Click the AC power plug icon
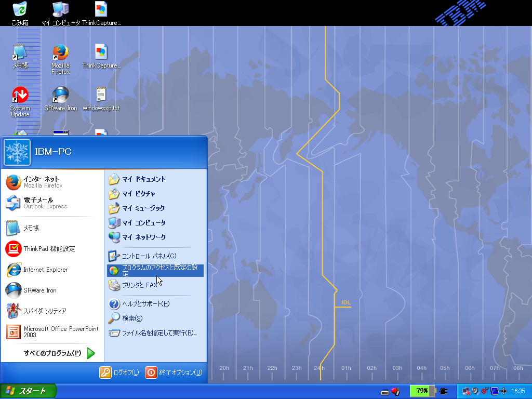532x399 pixels. tap(443, 391)
